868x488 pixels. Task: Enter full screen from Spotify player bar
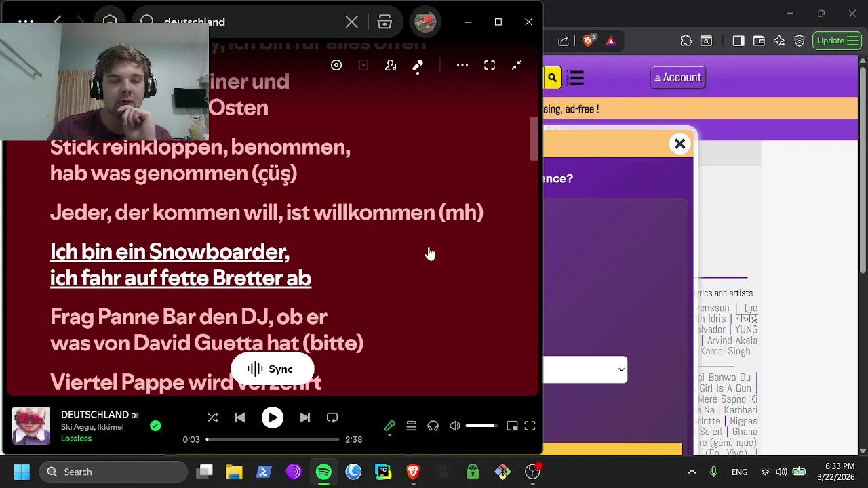coord(530,426)
